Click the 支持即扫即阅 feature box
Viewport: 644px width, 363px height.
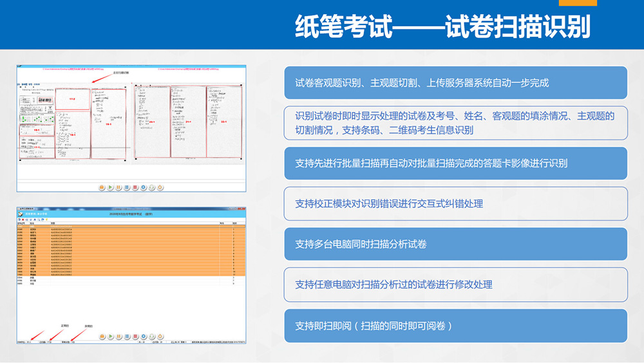[455, 326]
